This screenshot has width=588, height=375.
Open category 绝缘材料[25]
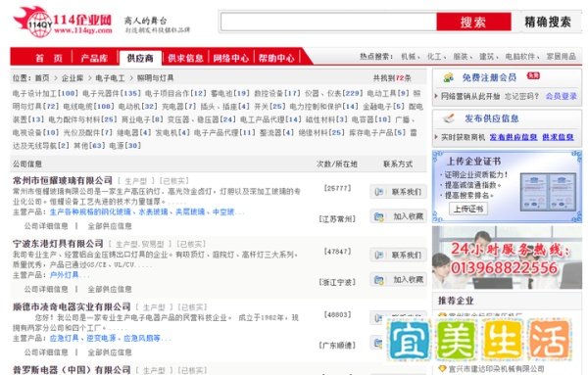[321, 132]
